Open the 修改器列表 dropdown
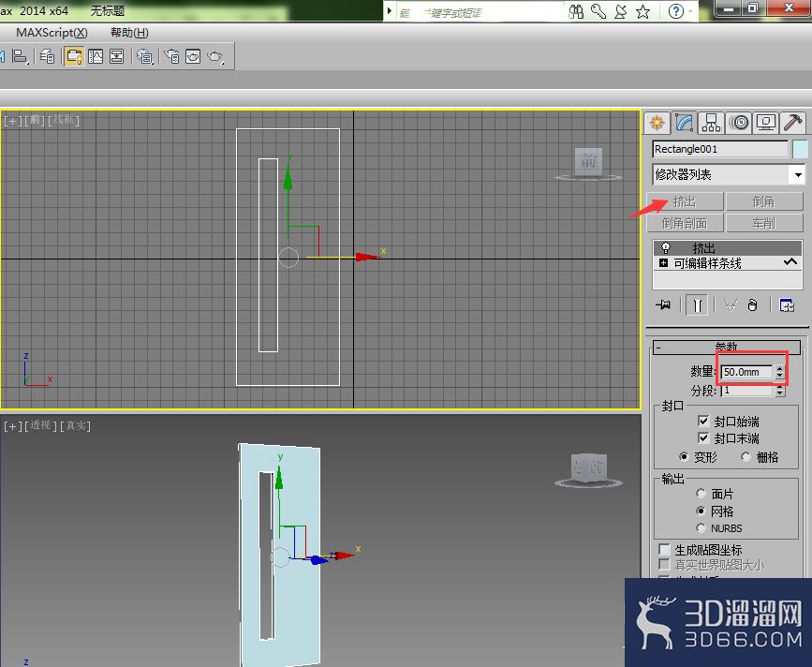The width and height of the screenshot is (812, 667). (728, 174)
